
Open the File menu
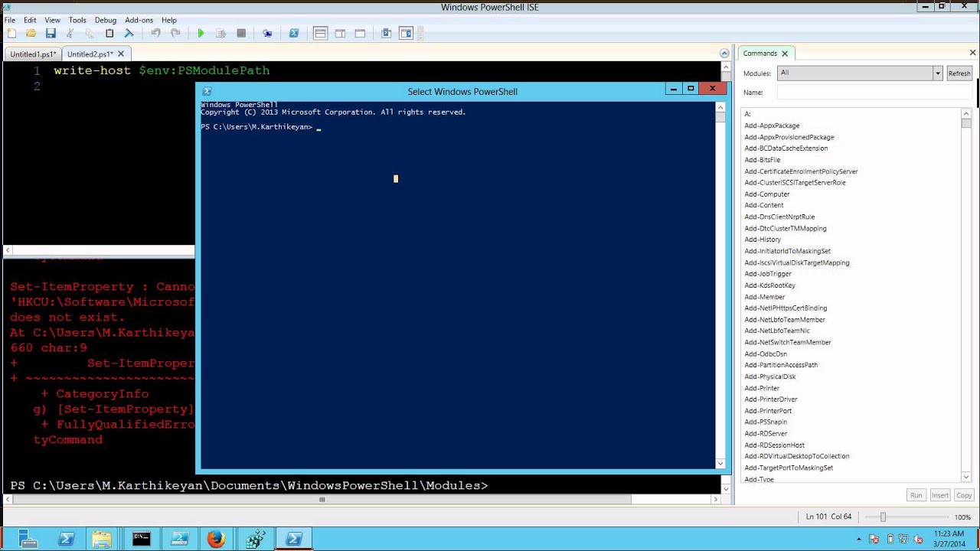[x=10, y=20]
